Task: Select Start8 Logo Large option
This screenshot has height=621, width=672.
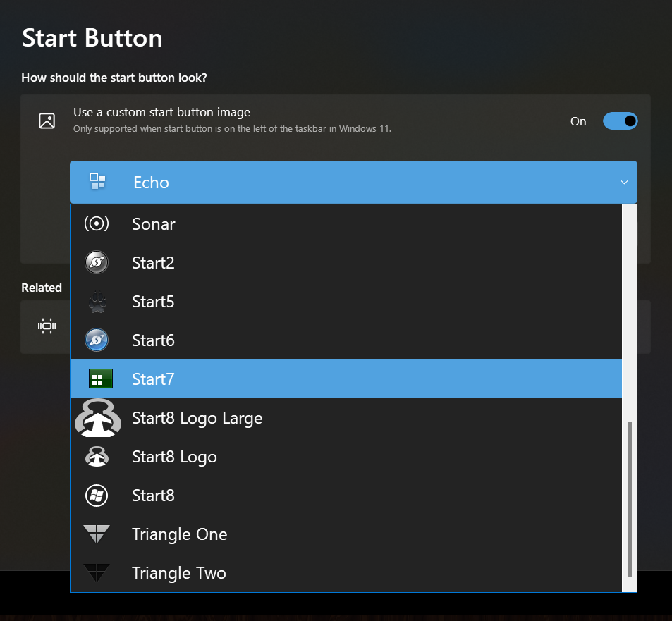Action: (346, 417)
